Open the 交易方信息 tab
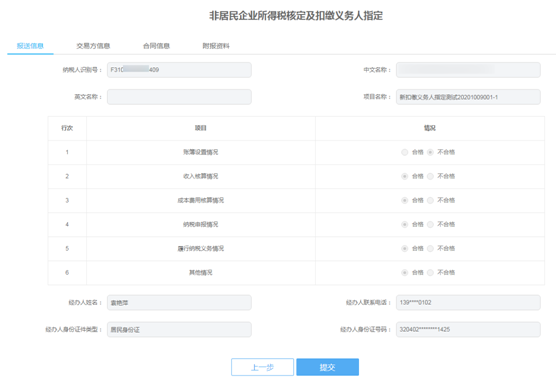 pyautogui.click(x=93, y=46)
